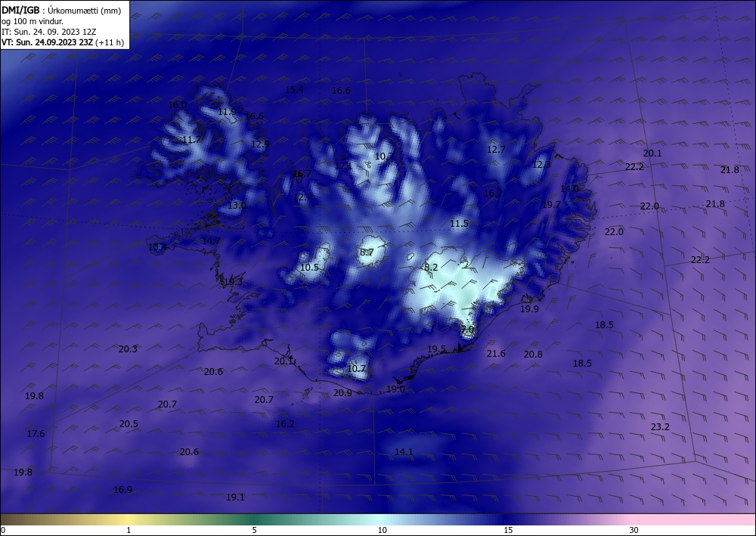Click the map value 19.9
756x536 pixels.
click(x=529, y=309)
